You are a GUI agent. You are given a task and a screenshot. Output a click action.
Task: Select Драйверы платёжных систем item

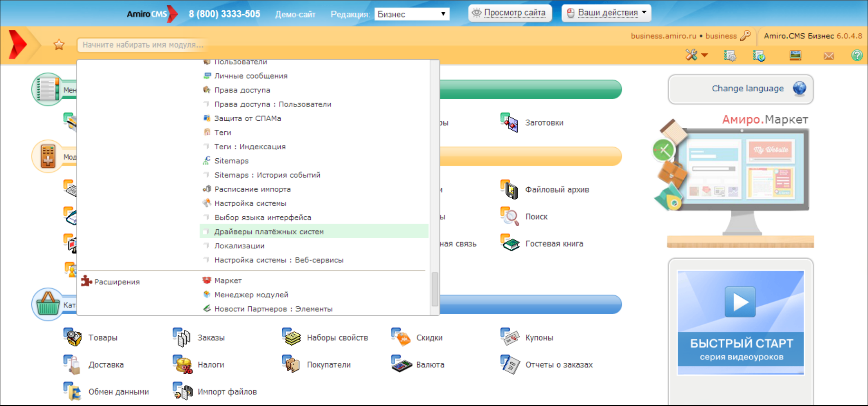[x=314, y=232]
